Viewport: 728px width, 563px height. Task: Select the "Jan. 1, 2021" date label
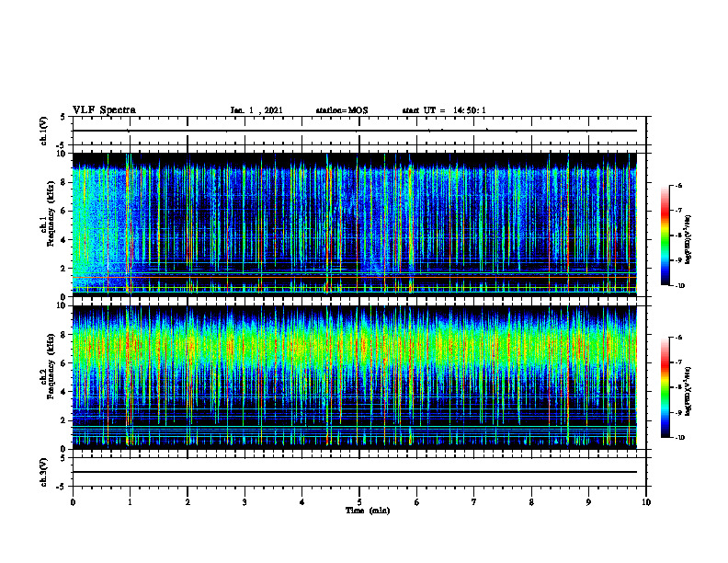pyautogui.click(x=256, y=110)
